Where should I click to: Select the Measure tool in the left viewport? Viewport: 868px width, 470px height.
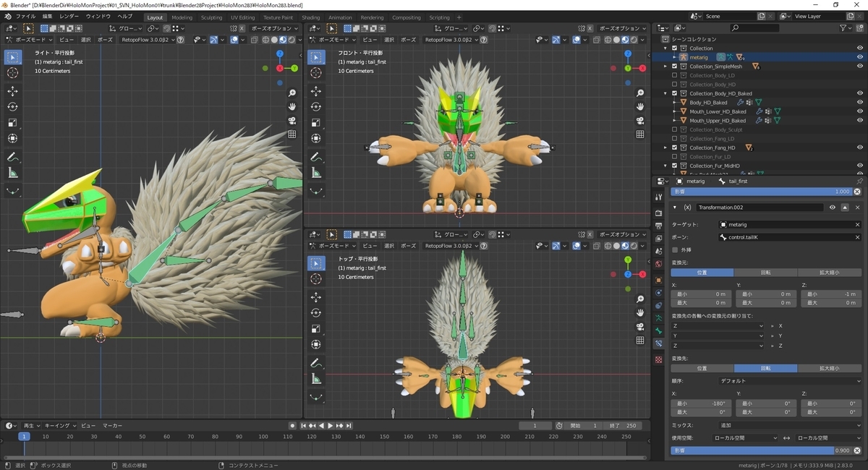[13, 173]
